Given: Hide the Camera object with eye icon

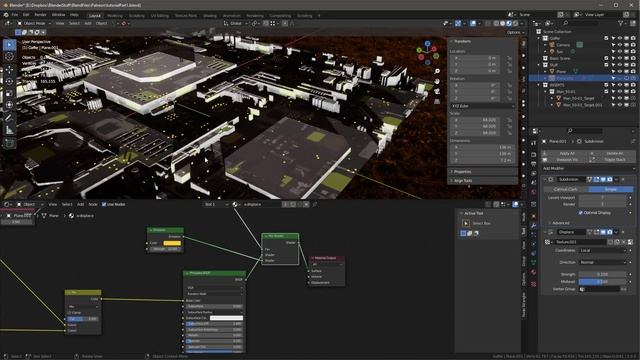Looking at the screenshot, I should tap(620, 45).
